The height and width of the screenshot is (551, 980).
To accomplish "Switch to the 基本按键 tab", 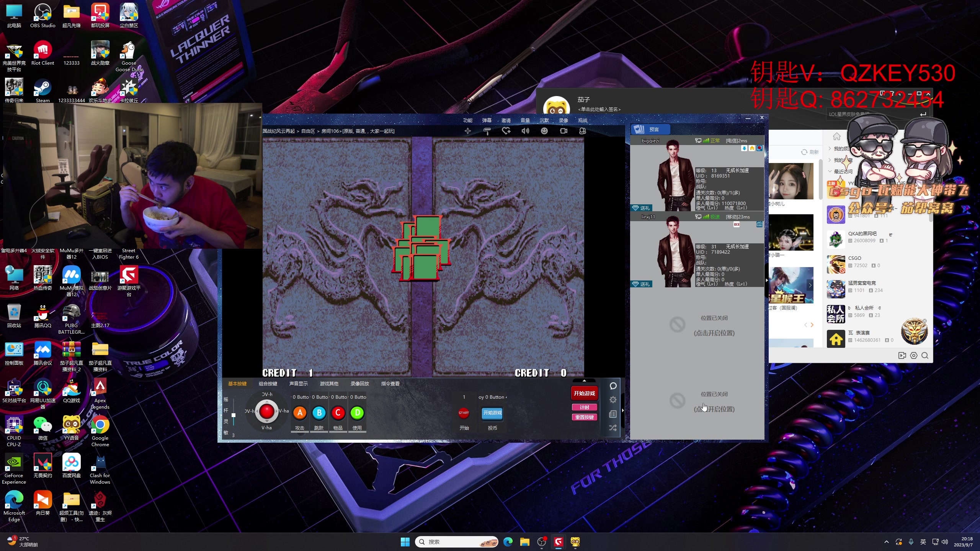I will tap(237, 384).
